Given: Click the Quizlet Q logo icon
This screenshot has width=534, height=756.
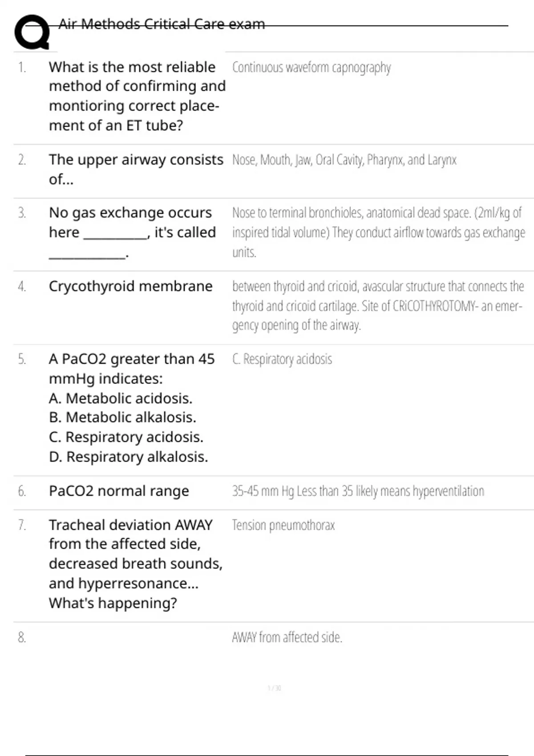Looking at the screenshot, I should 32,32.
